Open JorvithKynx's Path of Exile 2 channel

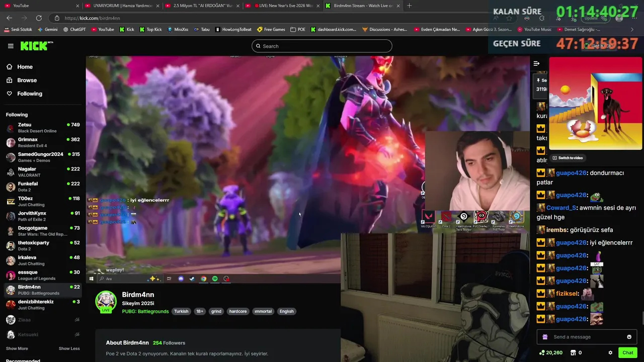[43, 216]
